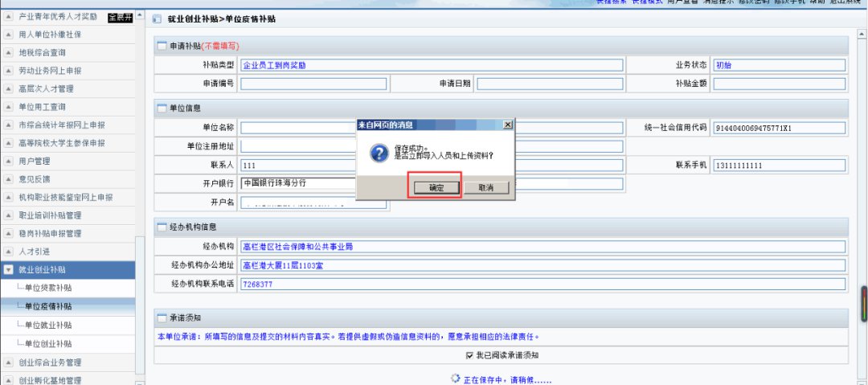Click the 全展开 expand-all button in sidebar
This screenshot has height=385, width=868.
coord(120,16)
